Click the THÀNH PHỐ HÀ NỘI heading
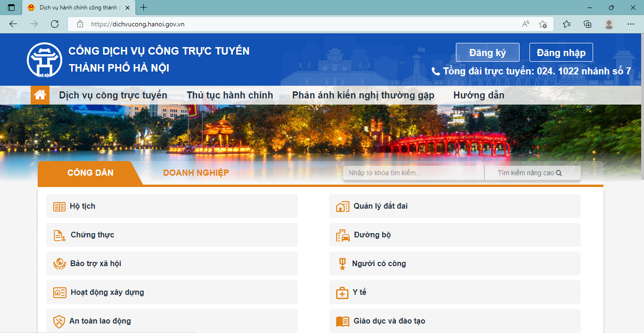 [x=119, y=68]
